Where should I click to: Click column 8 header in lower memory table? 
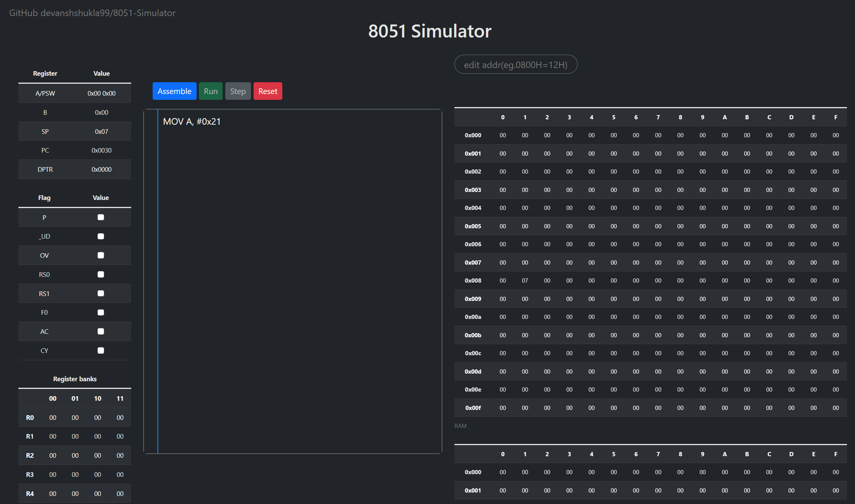pyautogui.click(x=680, y=454)
